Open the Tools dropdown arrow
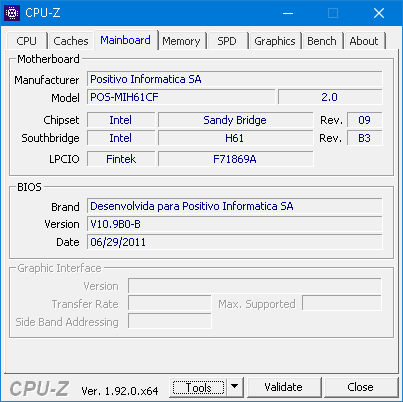 point(235,387)
